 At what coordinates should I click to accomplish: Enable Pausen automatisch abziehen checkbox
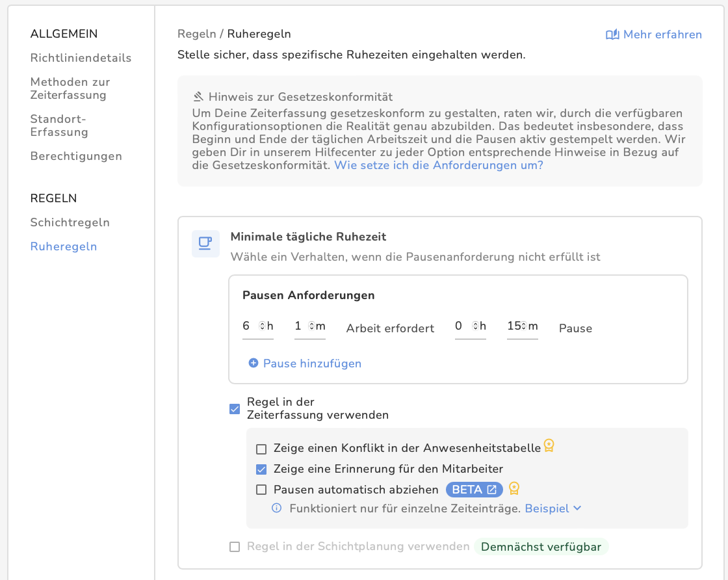[x=261, y=490]
